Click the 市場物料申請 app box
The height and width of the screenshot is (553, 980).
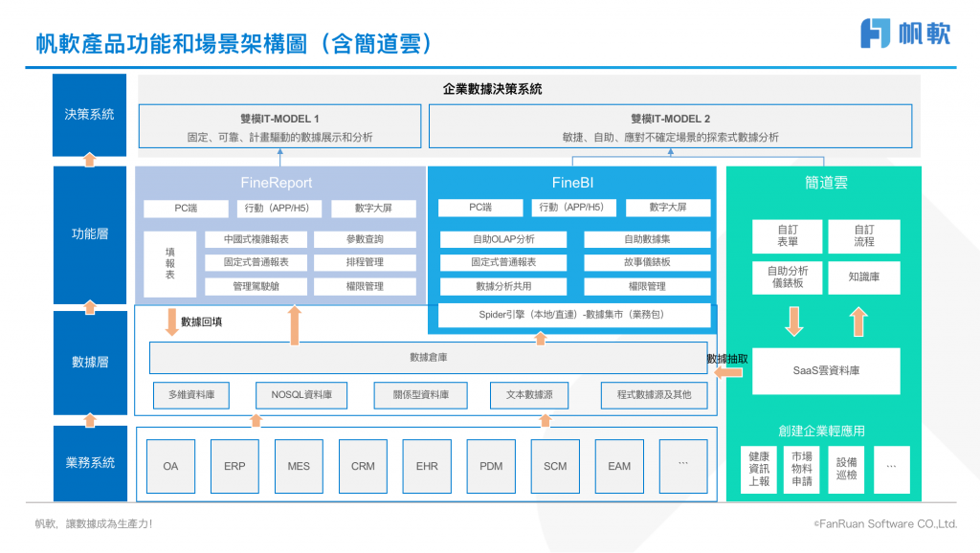click(x=802, y=470)
